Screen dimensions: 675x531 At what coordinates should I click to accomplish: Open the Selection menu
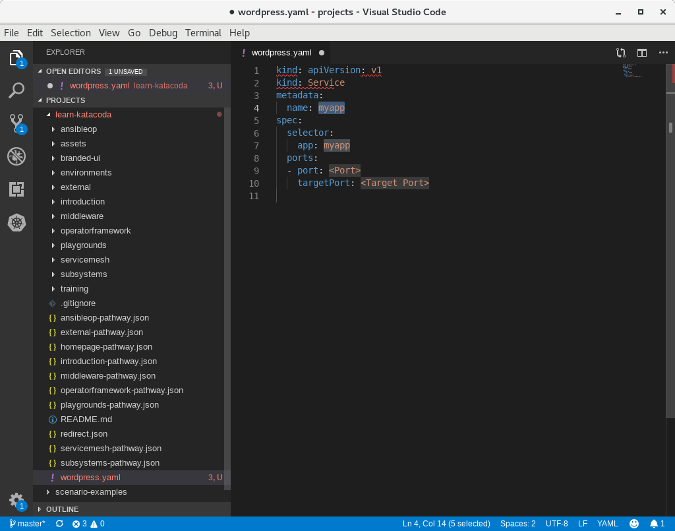(x=69, y=33)
